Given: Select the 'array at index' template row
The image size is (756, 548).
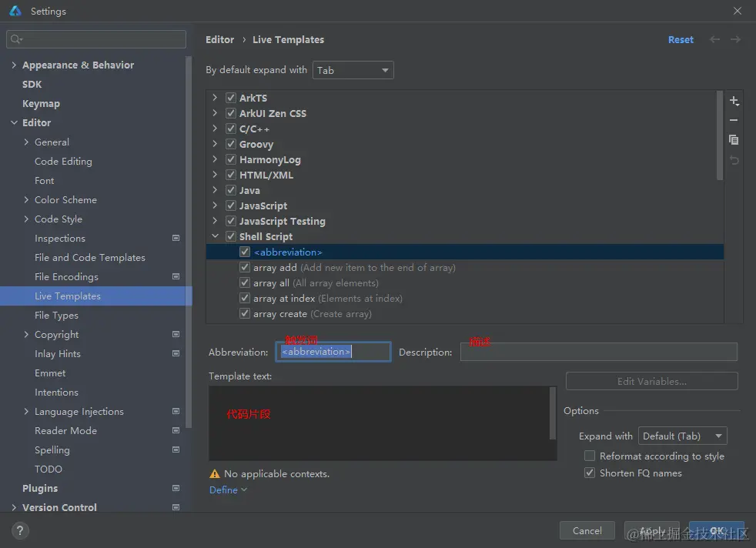Looking at the screenshot, I should pos(465,299).
